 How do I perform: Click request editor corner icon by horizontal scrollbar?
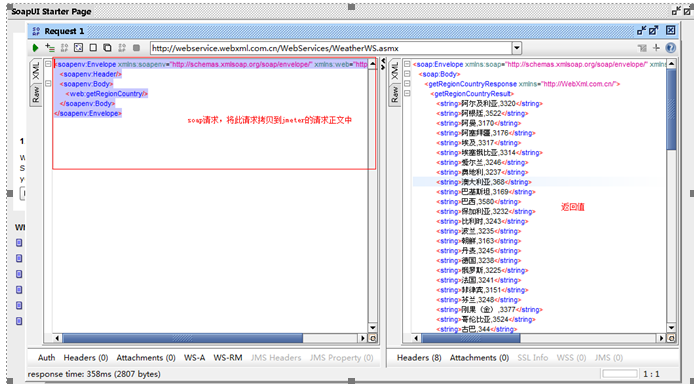(373, 338)
